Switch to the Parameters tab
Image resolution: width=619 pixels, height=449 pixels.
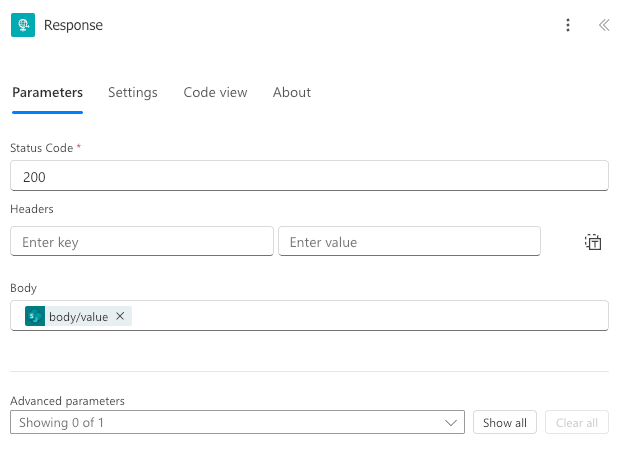click(47, 92)
